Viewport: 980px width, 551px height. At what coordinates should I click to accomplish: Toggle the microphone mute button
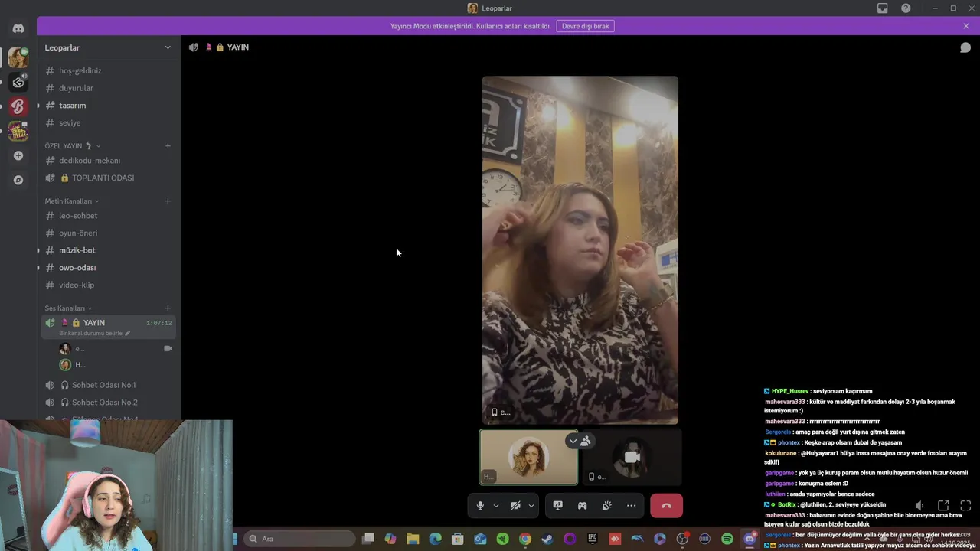480,506
